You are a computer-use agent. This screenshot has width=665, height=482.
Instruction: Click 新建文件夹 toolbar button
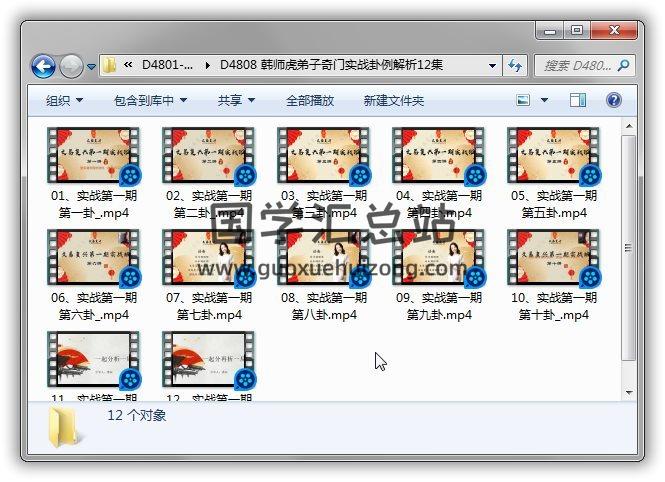[x=394, y=100]
